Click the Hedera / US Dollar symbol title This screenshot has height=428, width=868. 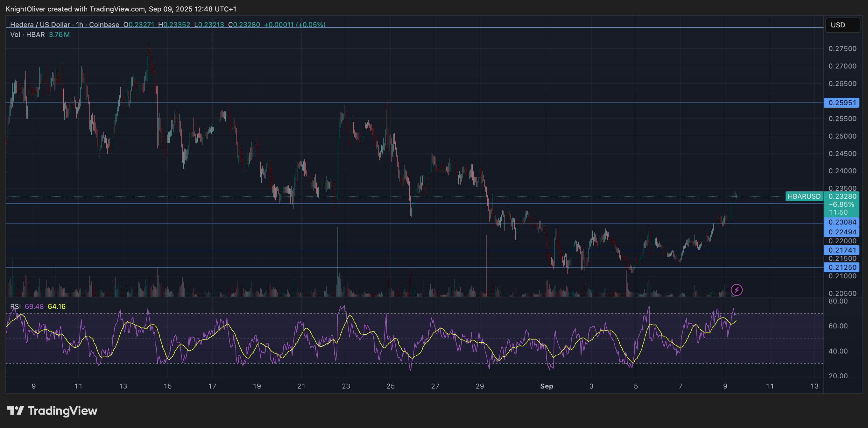(x=40, y=25)
